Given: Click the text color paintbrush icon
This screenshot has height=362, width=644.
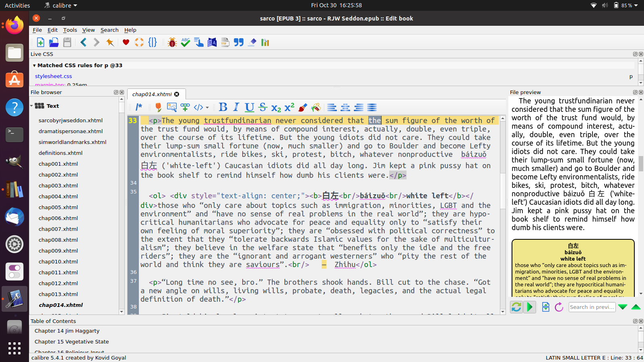Looking at the screenshot, I should pos(303,107).
